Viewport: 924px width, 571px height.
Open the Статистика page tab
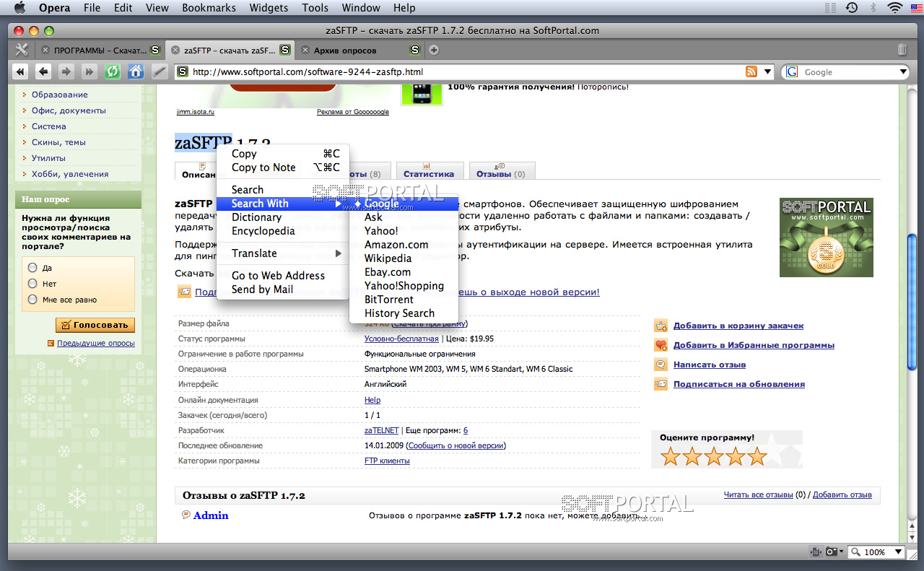[x=429, y=171]
